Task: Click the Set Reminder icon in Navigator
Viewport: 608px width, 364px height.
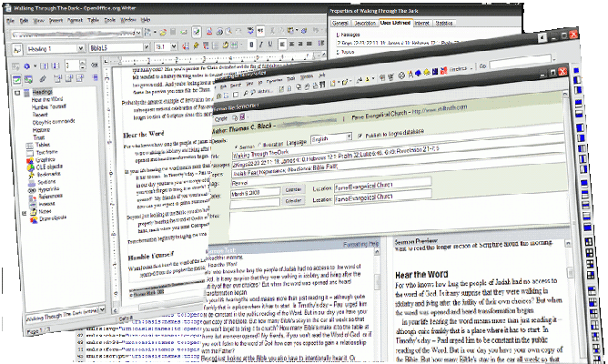Action: point(42,79)
